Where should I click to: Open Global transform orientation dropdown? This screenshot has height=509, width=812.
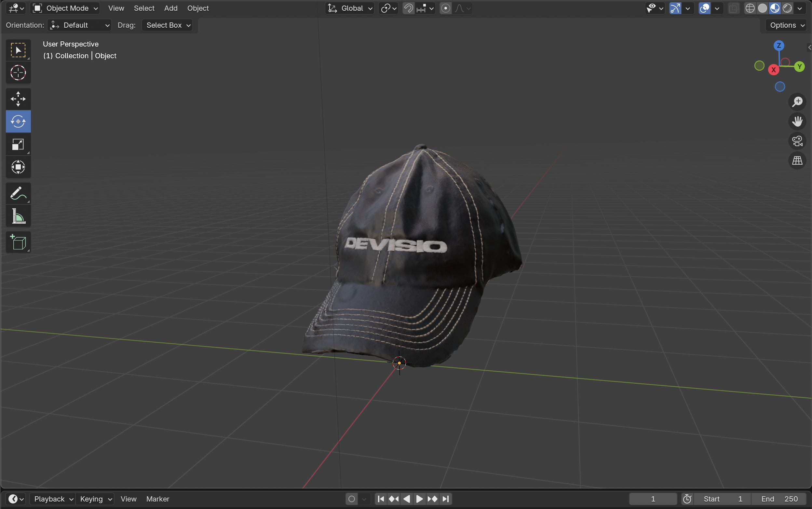(x=350, y=8)
